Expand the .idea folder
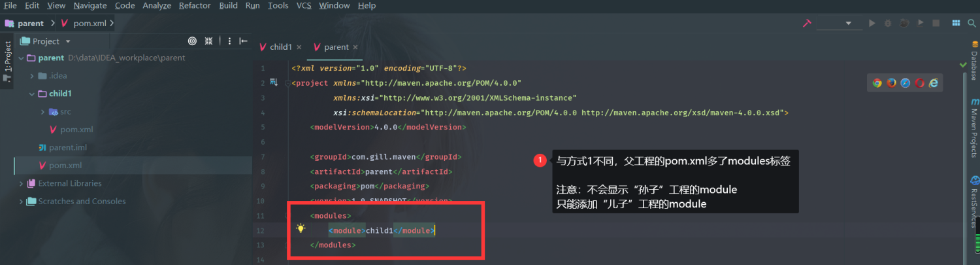The image size is (980, 265). click(x=32, y=76)
